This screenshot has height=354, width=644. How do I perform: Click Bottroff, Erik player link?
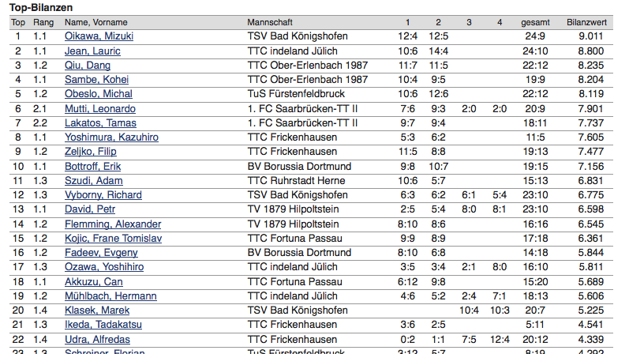point(93,166)
